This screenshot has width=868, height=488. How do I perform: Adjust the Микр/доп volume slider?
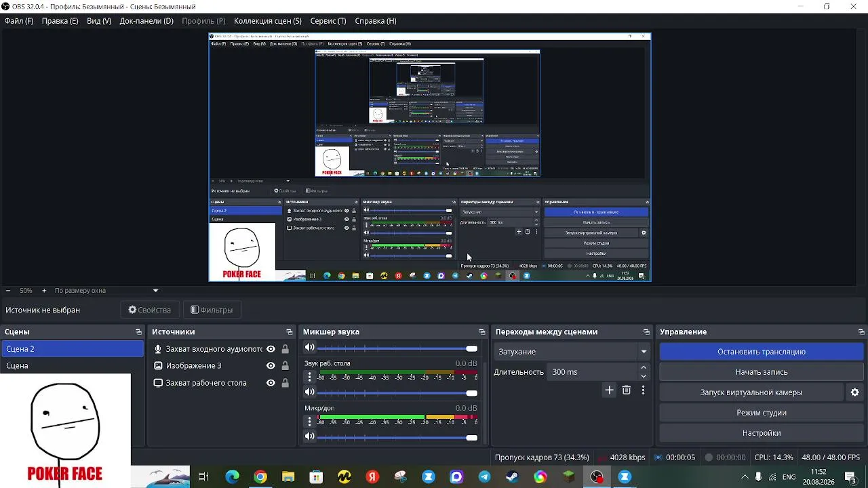tap(397, 438)
